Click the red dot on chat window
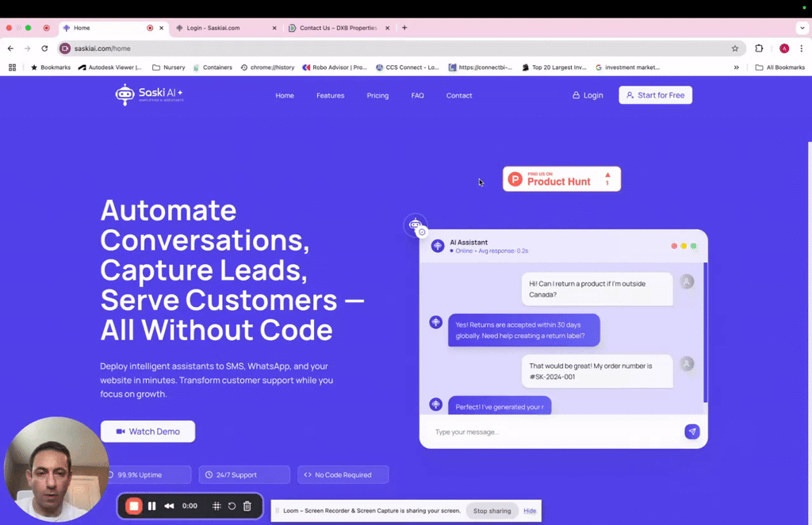This screenshot has width=812, height=525. pyautogui.click(x=674, y=246)
